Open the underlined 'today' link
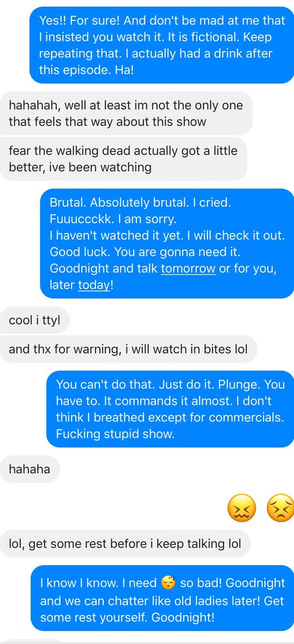This screenshot has width=294, height=644. (94, 285)
